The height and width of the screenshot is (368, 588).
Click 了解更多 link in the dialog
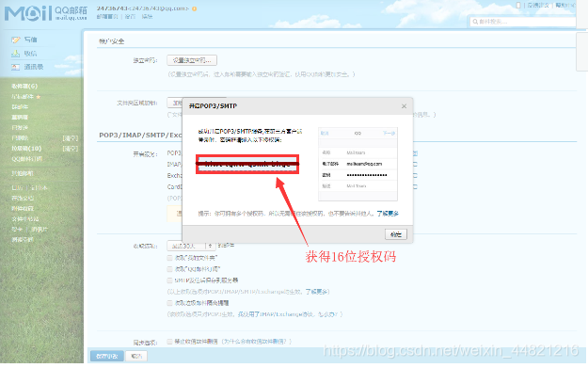388,214
